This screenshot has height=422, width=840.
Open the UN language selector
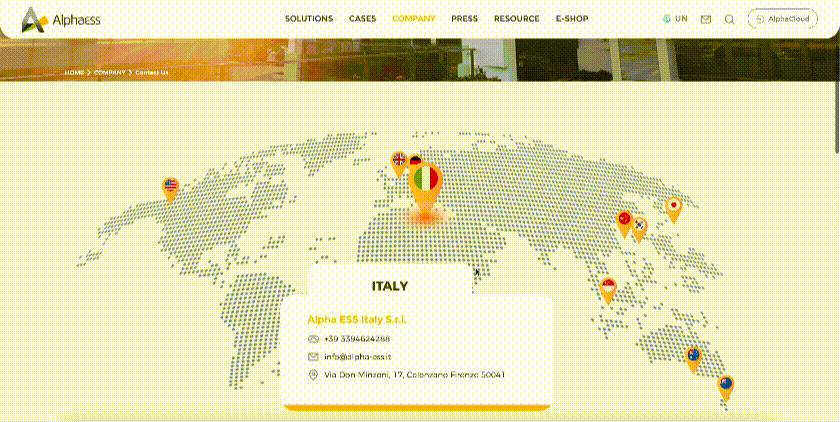pyautogui.click(x=675, y=19)
